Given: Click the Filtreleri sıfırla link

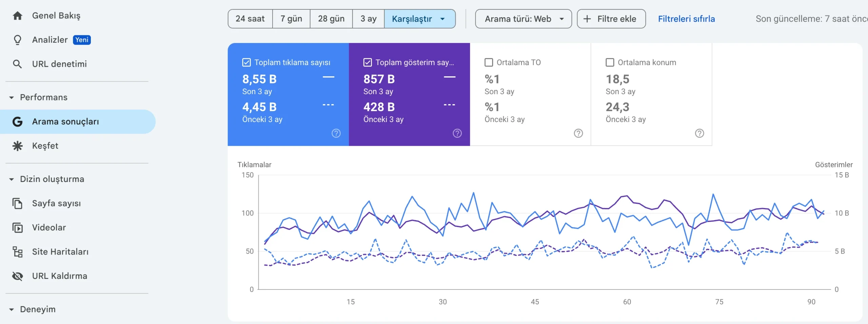Looking at the screenshot, I should (686, 19).
